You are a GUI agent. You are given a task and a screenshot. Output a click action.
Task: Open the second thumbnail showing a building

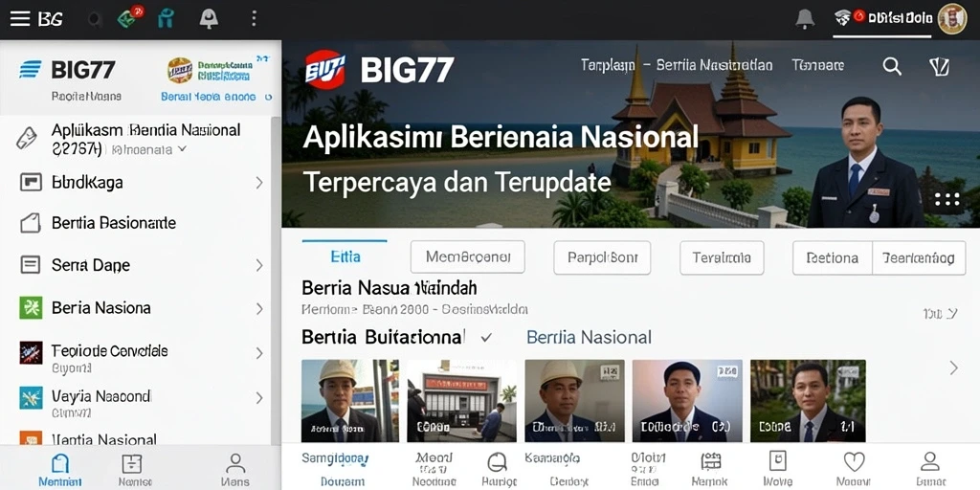click(x=462, y=401)
